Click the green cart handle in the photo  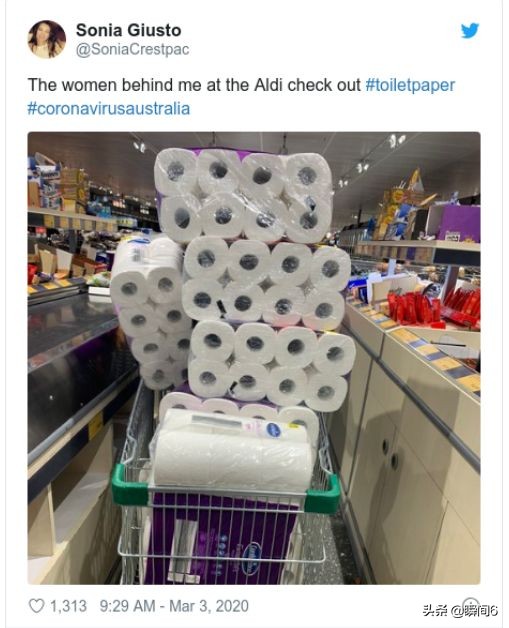(x=225, y=490)
